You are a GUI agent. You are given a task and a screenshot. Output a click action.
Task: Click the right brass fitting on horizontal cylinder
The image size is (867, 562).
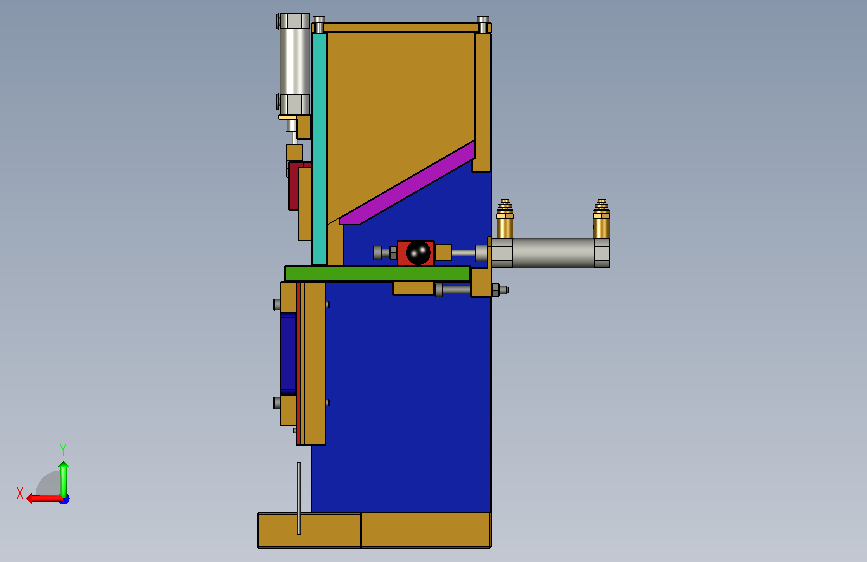(x=601, y=219)
